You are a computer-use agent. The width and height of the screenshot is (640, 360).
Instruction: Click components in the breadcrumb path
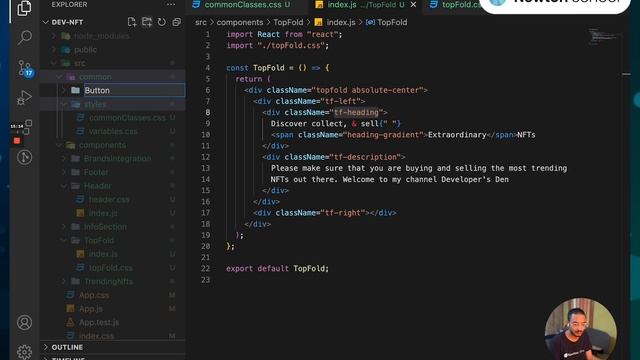click(x=240, y=22)
